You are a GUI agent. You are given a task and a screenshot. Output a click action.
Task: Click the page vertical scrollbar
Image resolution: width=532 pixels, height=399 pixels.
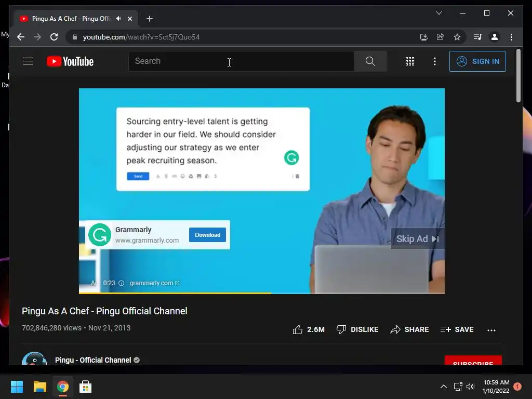point(518,75)
